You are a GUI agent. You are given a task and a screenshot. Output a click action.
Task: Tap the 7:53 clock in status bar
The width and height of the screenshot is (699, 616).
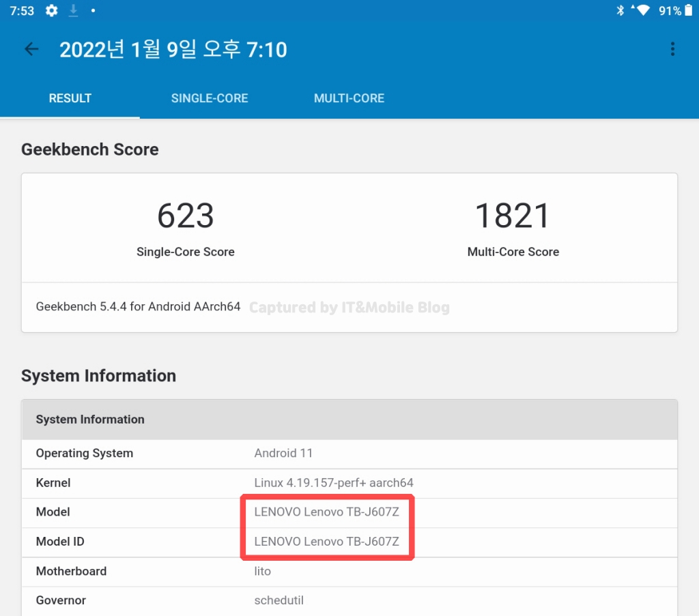[22, 11]
